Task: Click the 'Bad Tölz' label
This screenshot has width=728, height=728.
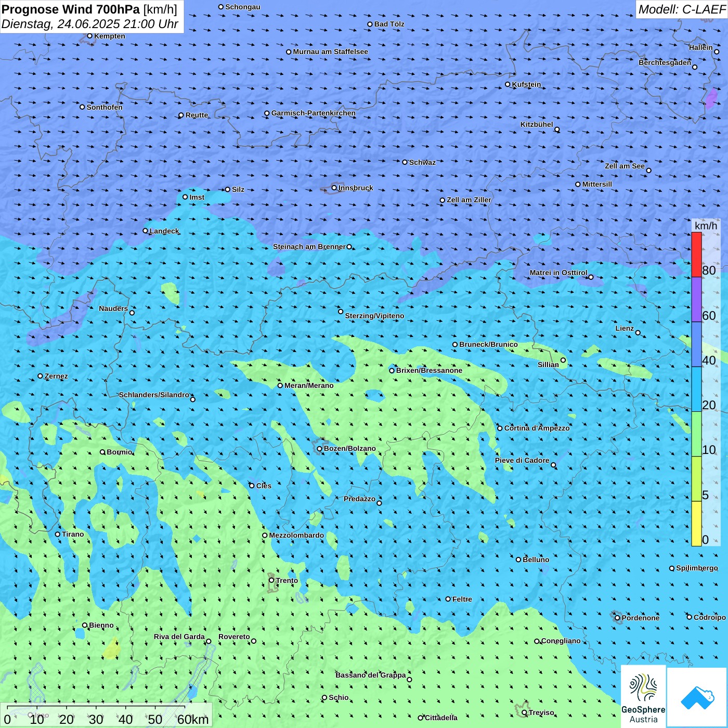Action: 389,24
